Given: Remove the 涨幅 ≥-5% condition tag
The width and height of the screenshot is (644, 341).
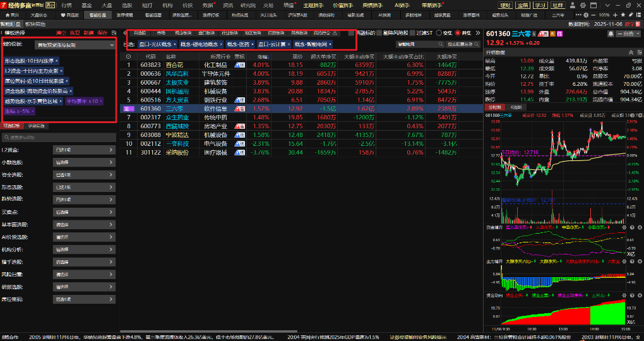Looking at the screenshot, I should 34,111.
